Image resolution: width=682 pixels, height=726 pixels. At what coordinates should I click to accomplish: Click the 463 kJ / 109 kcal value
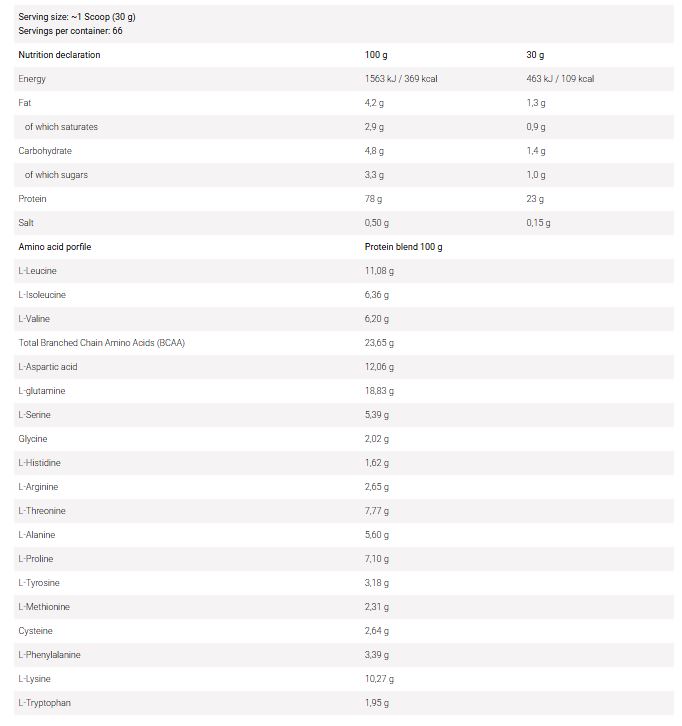point(560,79)
